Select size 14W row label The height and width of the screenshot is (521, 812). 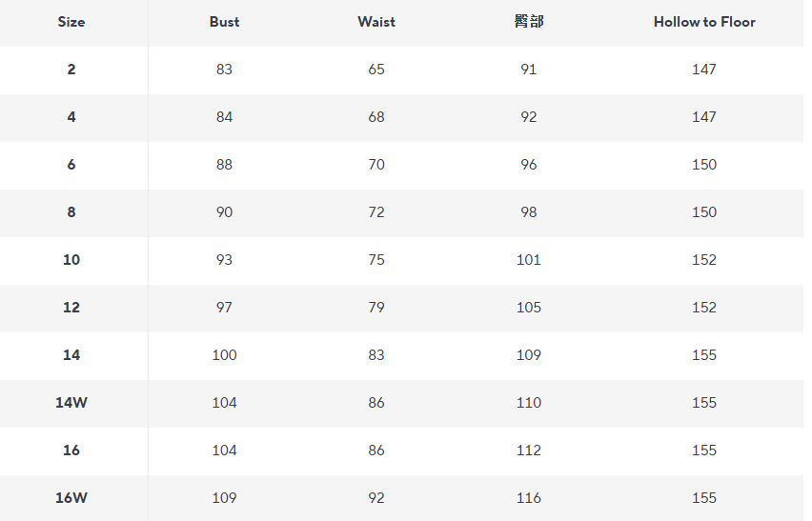71,403
